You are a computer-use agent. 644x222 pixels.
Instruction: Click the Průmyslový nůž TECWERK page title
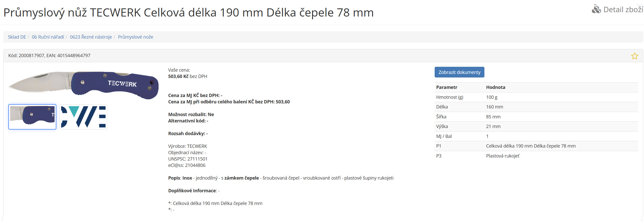click(x=188, y=13)
